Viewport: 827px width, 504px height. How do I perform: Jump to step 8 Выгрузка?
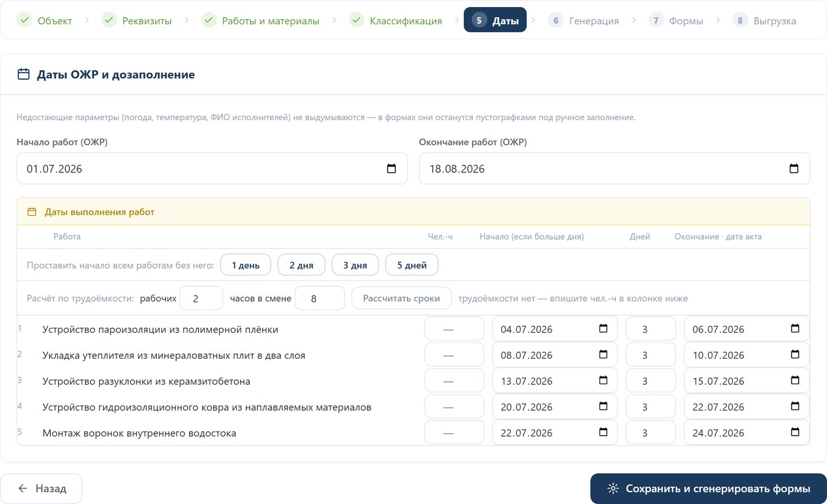765,21
